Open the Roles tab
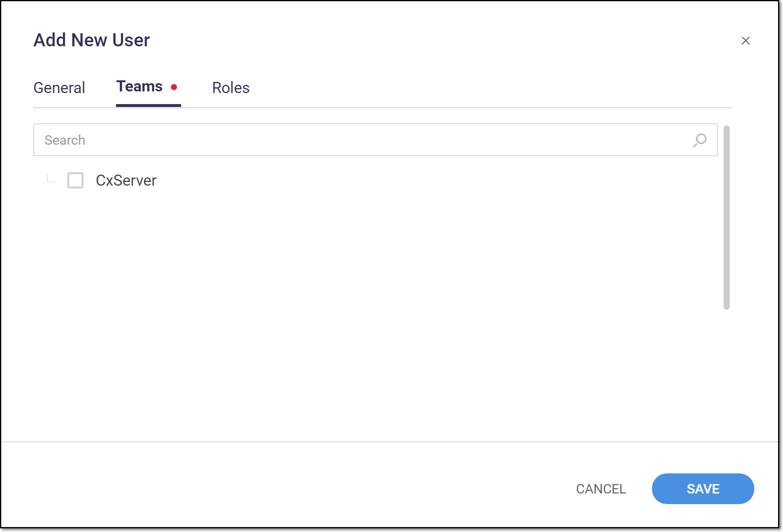 [231, 88]
